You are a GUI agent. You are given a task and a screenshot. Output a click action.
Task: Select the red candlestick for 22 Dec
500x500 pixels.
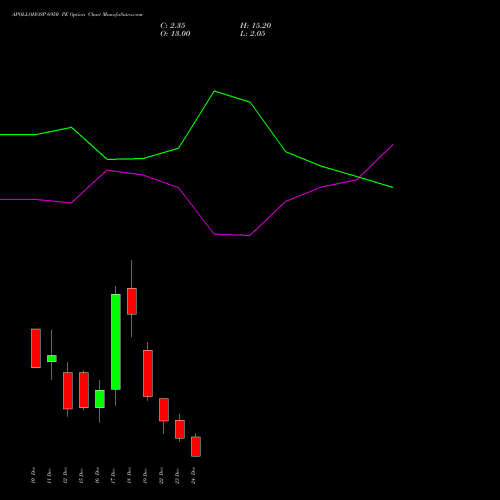click(164, 410)
